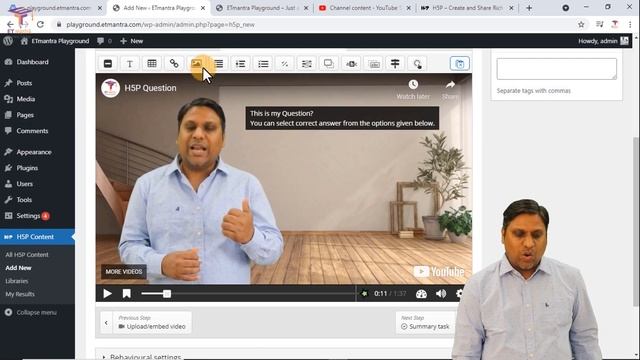Click the video progress slider handle
Image resolution: width=640 pixels, height=360 pixels.
click(167, 293)
